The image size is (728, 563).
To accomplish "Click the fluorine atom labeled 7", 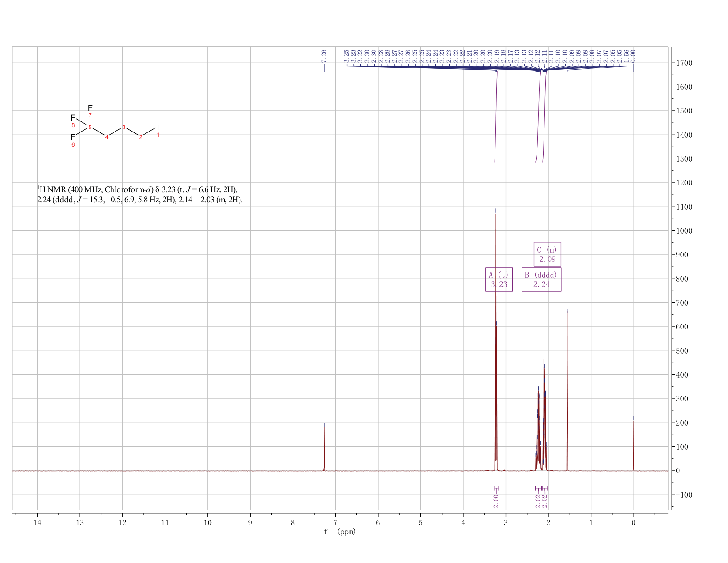I will click(90, 108).
